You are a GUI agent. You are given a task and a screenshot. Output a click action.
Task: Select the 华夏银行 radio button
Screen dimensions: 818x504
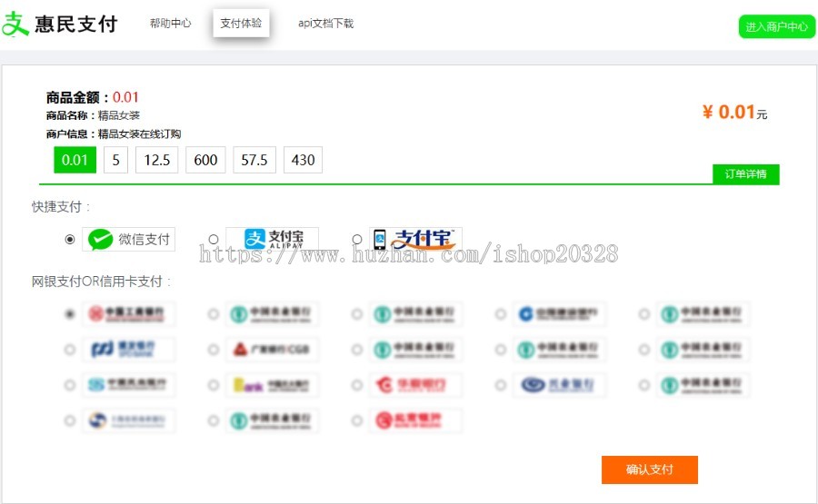point(357,385)
